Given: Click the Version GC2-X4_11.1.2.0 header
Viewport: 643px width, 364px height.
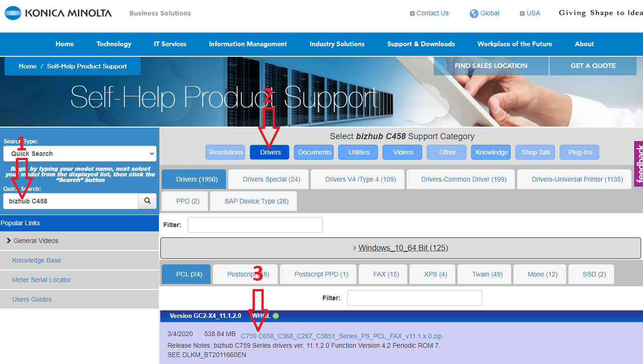Looking at the screenshot, I should click(x=205, y=316).
